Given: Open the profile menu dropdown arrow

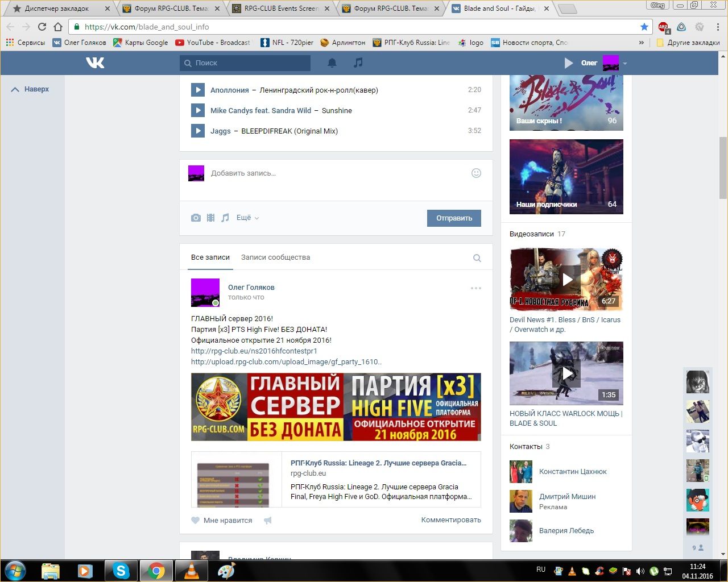Looking at the screenshot, I should pos(625,63).
